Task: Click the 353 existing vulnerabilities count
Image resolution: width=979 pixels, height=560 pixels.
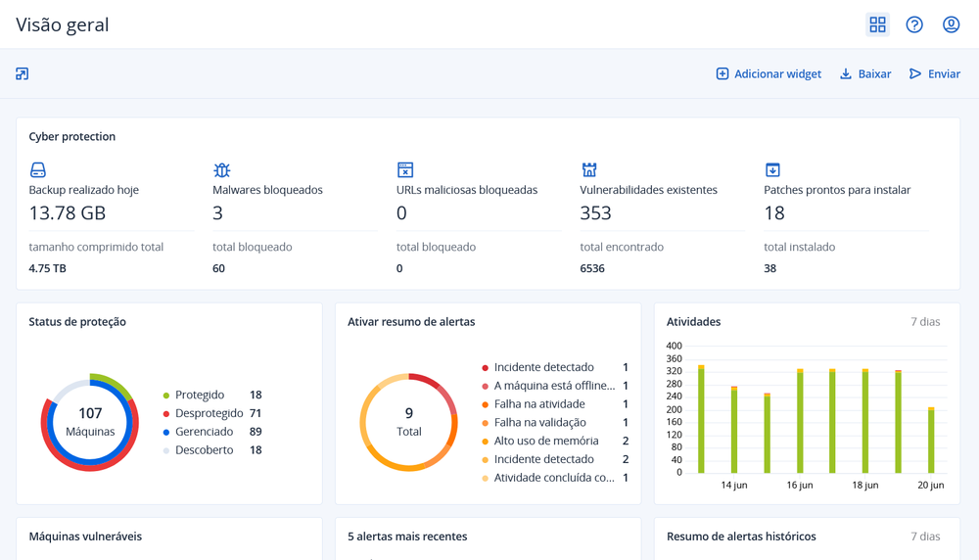Action: pos(595,213)
